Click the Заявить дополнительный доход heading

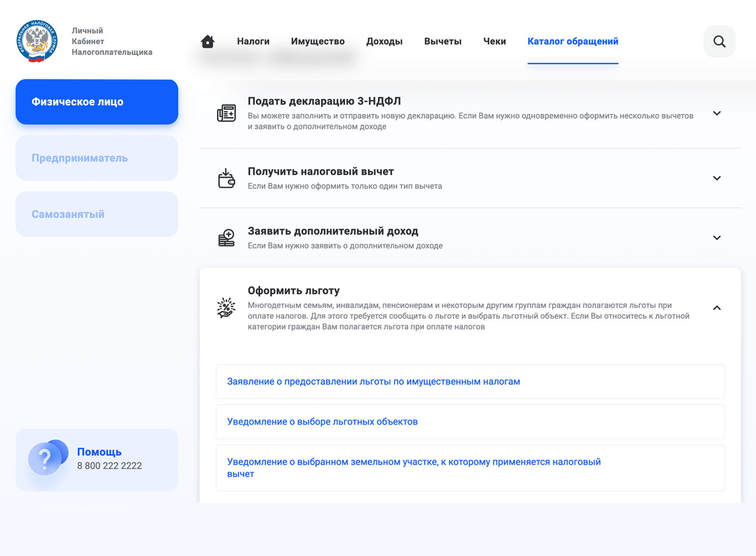(333, 231)
